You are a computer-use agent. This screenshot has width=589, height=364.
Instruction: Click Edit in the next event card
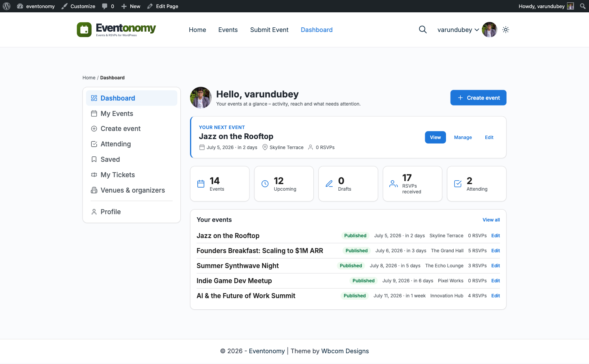click(x=489, y=138)
